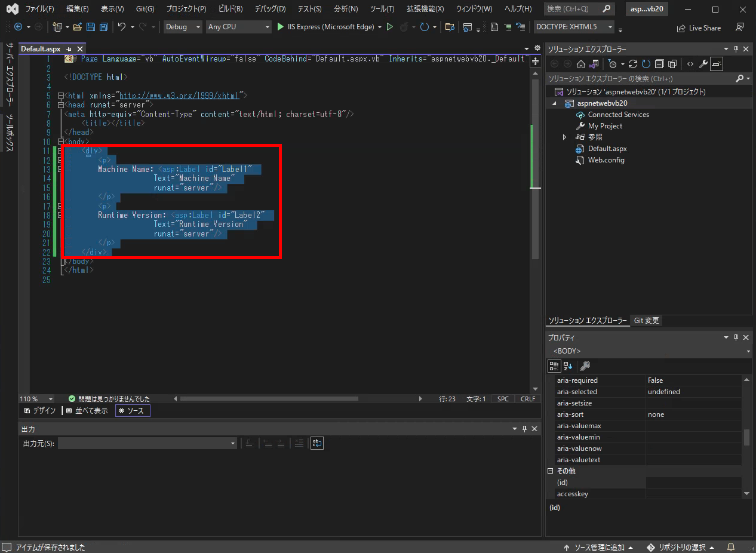Switch to the Git 変更 tab
Image resolution: width=756 pixels, height=553 pixels.
(646, 321)
